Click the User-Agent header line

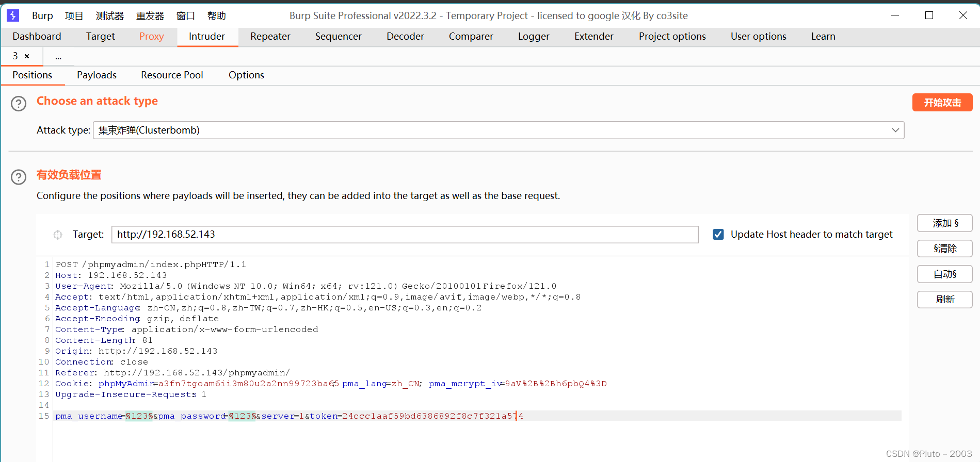pos(306,286)
